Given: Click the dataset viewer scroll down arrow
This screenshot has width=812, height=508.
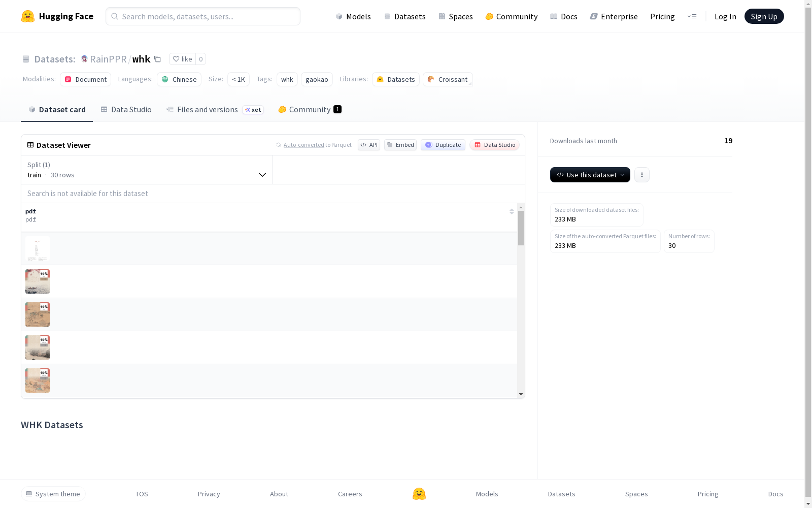Looking at the screenshot, I should click(521, 394).
